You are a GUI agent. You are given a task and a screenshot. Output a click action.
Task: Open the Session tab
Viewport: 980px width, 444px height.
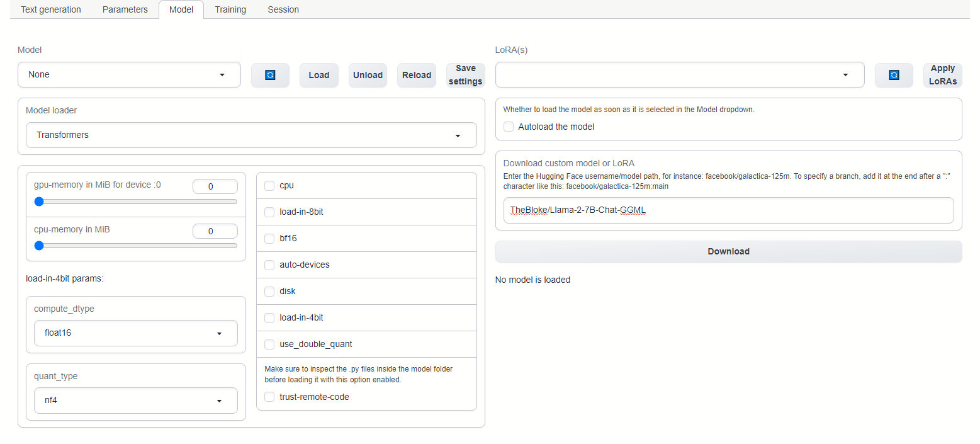pos(283,9)
